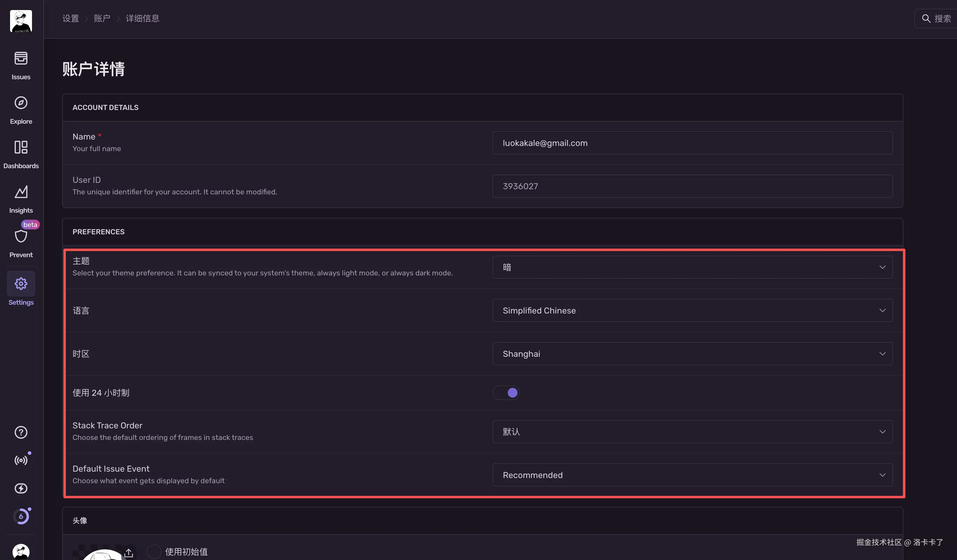Click the lightning bolt service icon
957x560 pixels.
pyautogui.click(x=21, y=488)
